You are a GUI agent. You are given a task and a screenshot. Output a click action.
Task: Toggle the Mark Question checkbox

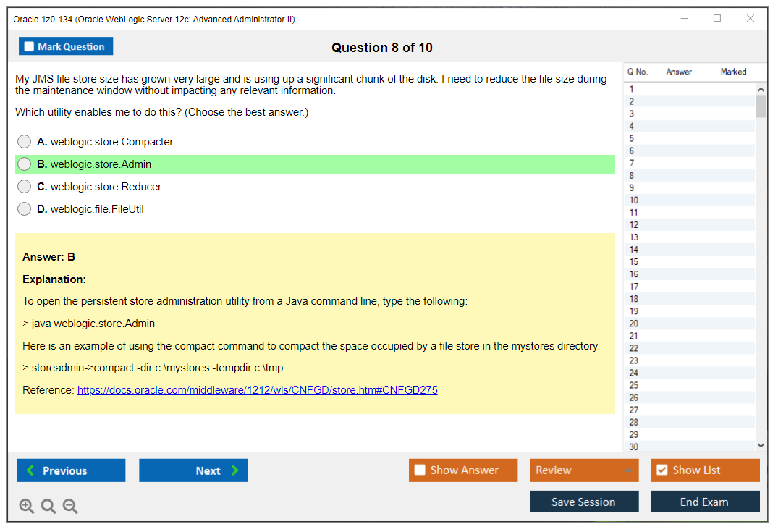pos(30,47)
